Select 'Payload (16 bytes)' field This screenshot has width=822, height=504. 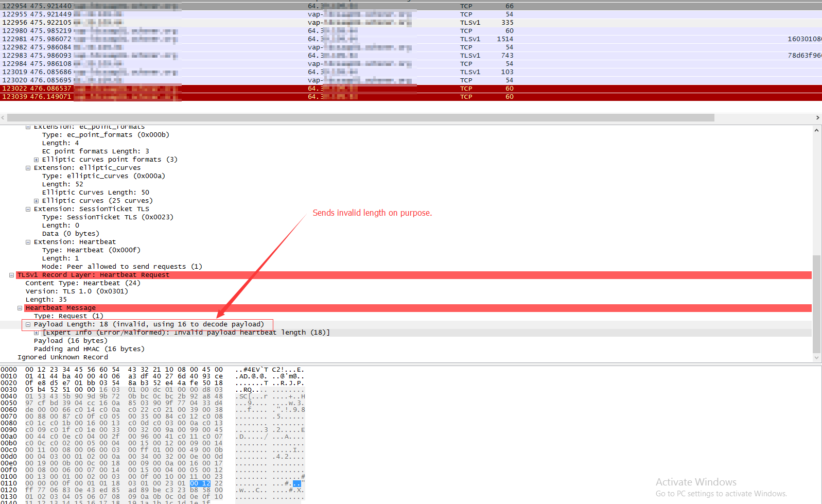tap(71, 341)
